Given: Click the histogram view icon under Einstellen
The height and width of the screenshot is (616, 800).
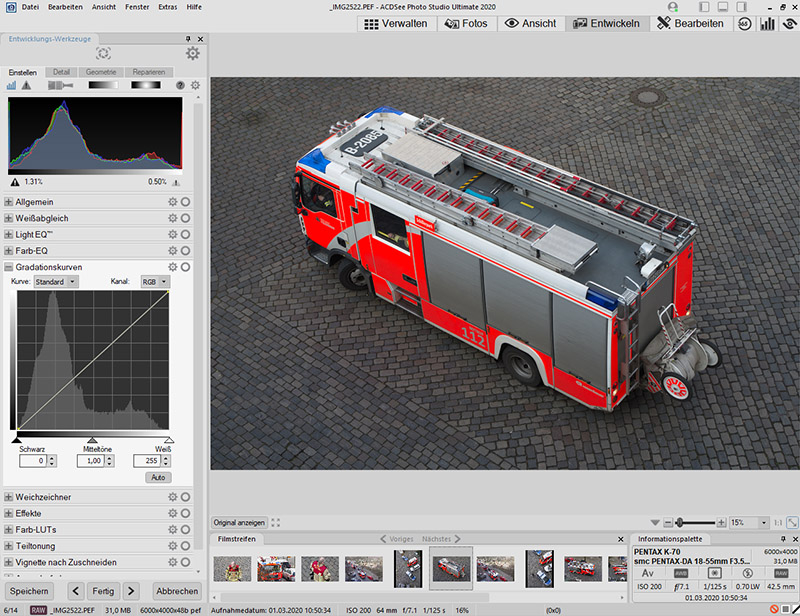Looking at the screenshot, I should click(x=12, y=86).
